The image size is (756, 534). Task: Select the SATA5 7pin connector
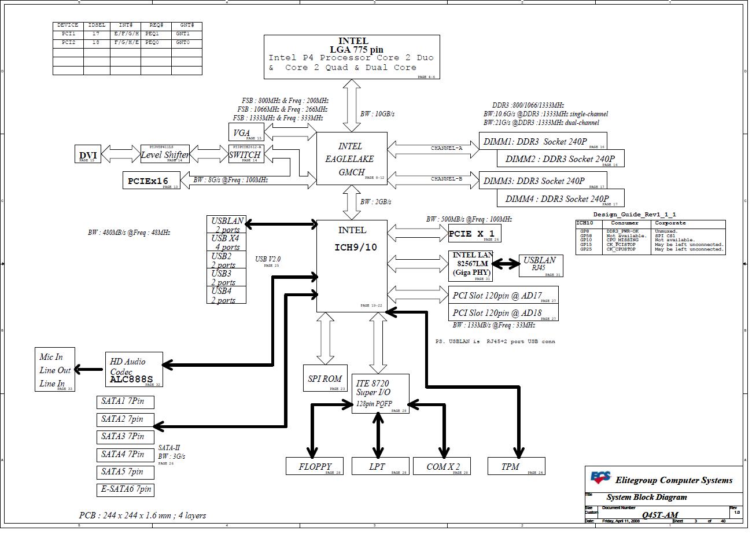coord(125,472)
